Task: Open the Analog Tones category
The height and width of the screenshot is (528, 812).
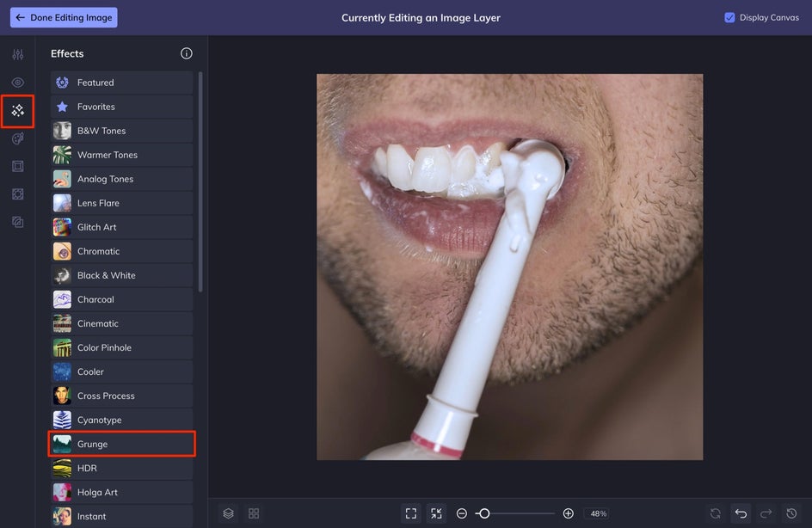Action: point(121,179)
